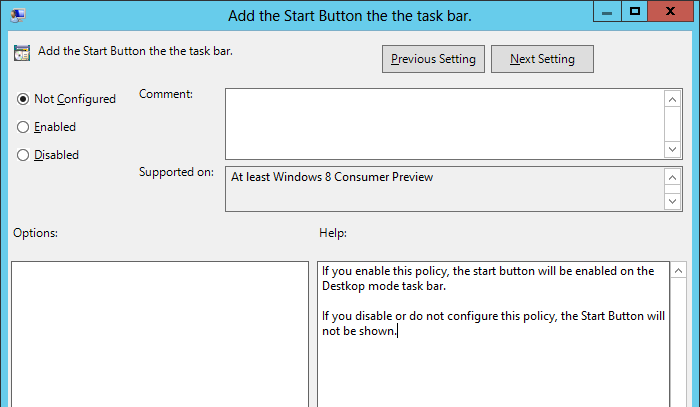Click the Help scrollbar track

tap(677, 340)
